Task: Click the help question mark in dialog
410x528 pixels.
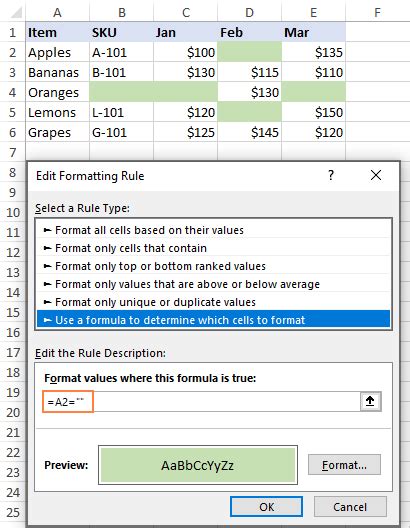Action: 331,175
